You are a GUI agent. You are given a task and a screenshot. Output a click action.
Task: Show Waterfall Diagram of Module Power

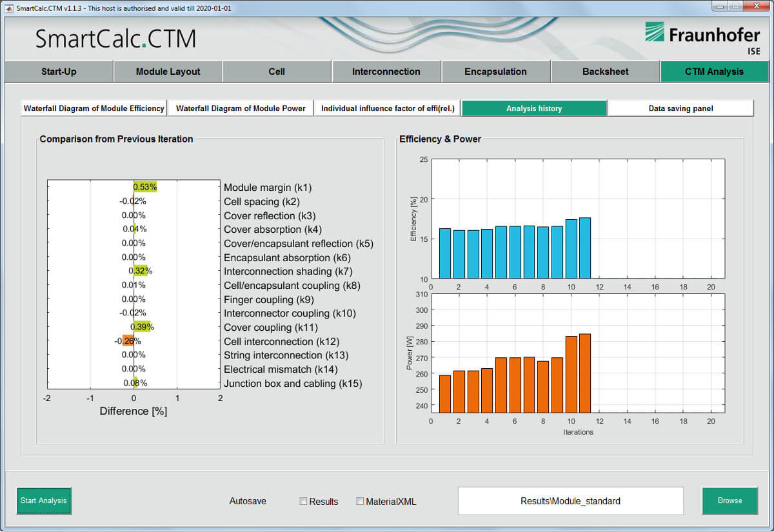241,108
